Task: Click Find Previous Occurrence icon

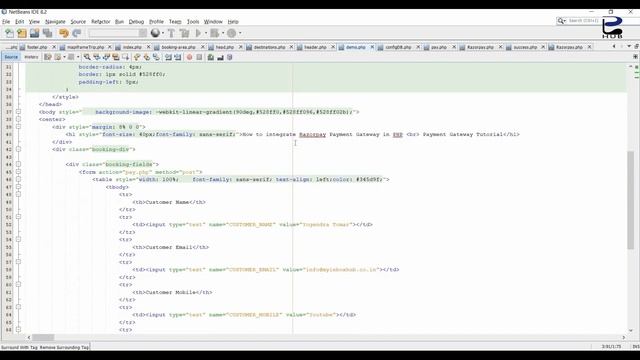Action: pos(97,58)
